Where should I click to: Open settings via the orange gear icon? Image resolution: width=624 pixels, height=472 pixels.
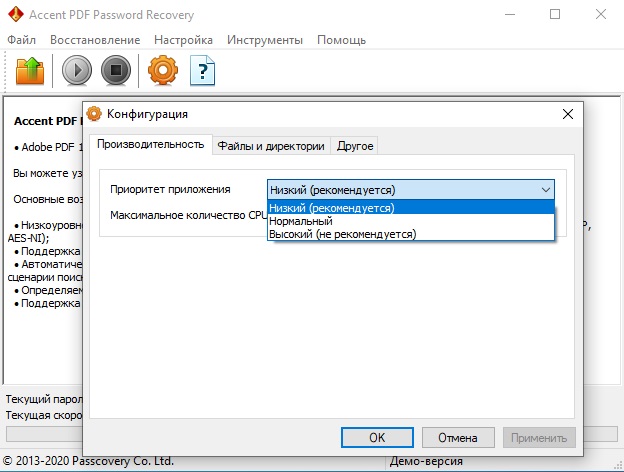(163, 71)
